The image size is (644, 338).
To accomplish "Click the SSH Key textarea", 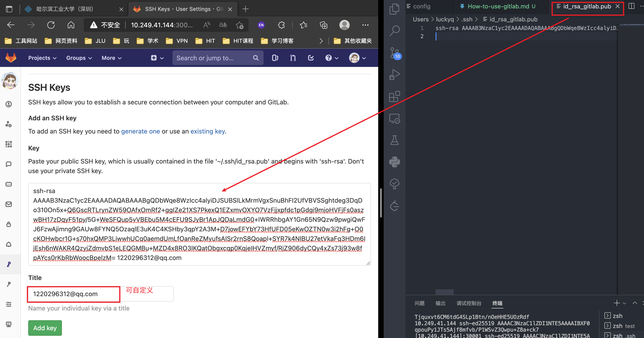I will click(199, 224).
